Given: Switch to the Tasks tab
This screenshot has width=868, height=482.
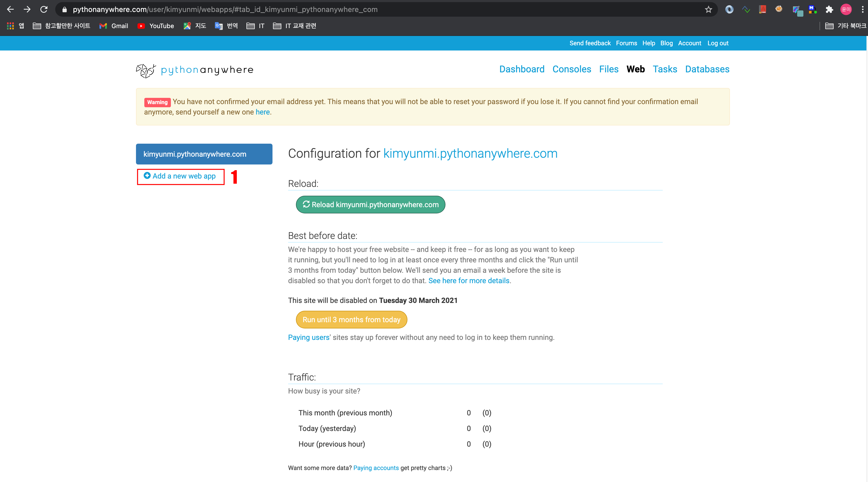Looking at the screenshot, I should tap(665, 69).
